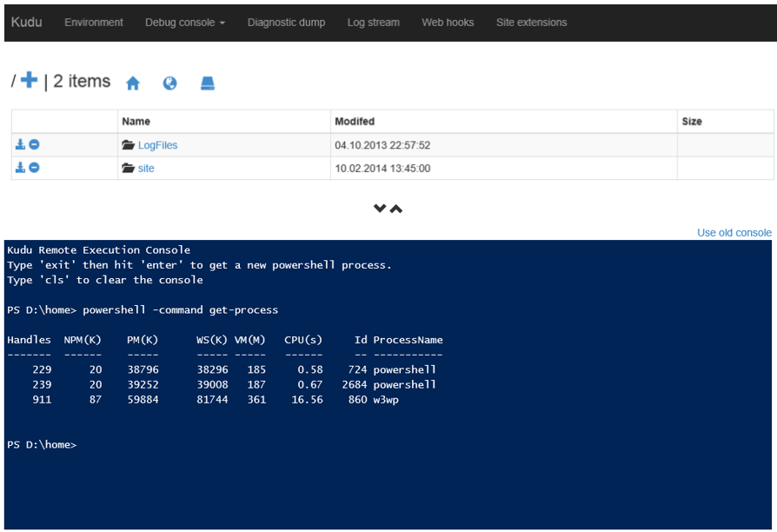Screen dimensions: 777x532
Task: Go to Web hooks
Action: [x=448, y=23]
